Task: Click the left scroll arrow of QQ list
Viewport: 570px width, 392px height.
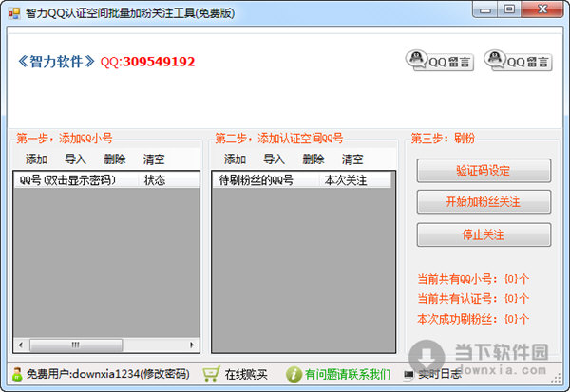Action: point(21,345)
